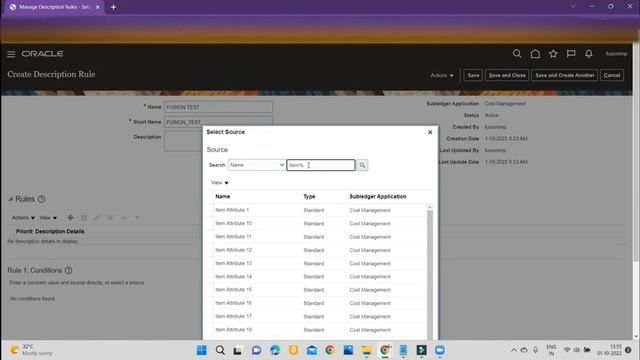Click ENG IN language indicator
Screen dimensions: 640x360
pos(551,350)
